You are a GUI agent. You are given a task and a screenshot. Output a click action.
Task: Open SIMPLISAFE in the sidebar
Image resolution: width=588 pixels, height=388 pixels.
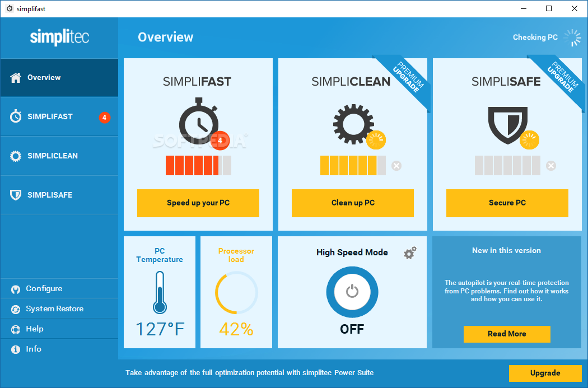[59, 195]
